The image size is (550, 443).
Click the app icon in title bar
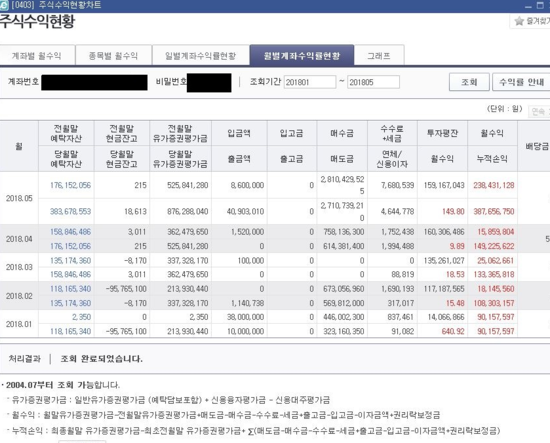point(4,5)
